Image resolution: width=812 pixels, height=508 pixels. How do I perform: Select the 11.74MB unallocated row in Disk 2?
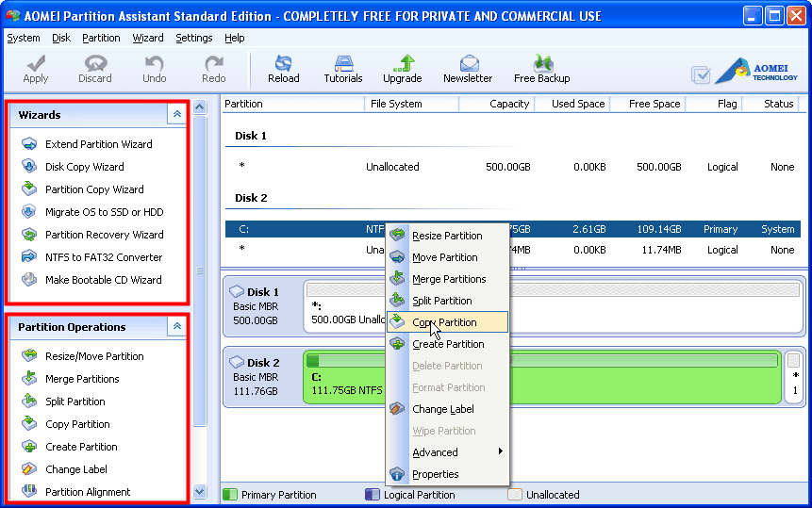pos(513,250)
